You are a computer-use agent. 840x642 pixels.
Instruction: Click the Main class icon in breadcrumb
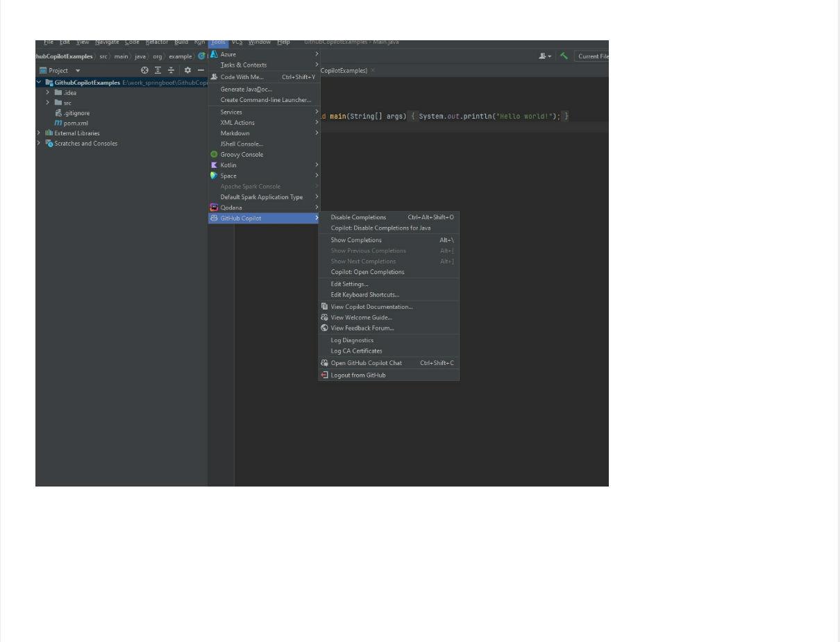click(x=201, y=56)
